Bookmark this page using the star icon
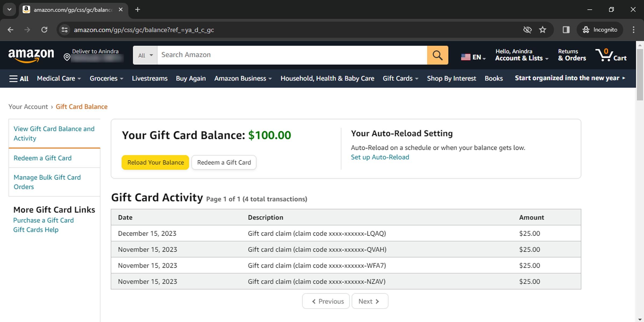The image size is (644, 322). pyautogui.click(x=543, y=30)
